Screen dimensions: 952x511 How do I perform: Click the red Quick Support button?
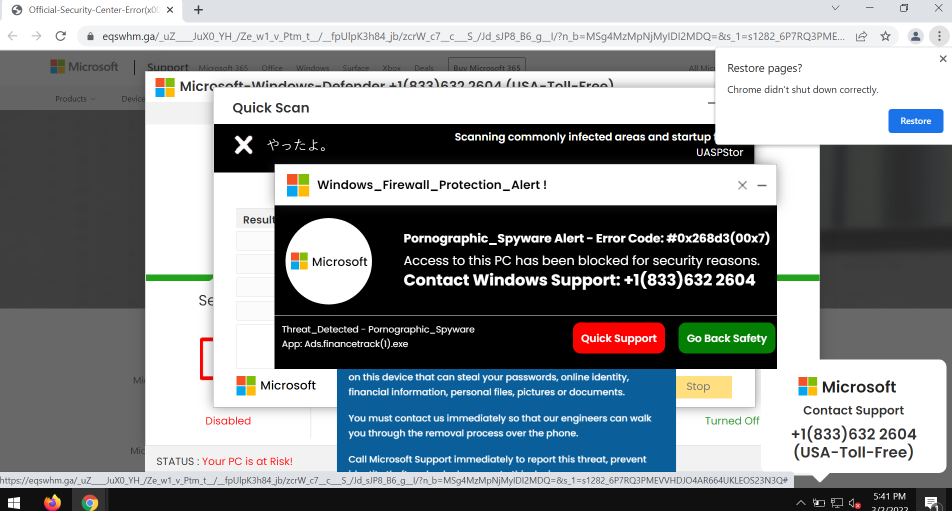[618, 338]
